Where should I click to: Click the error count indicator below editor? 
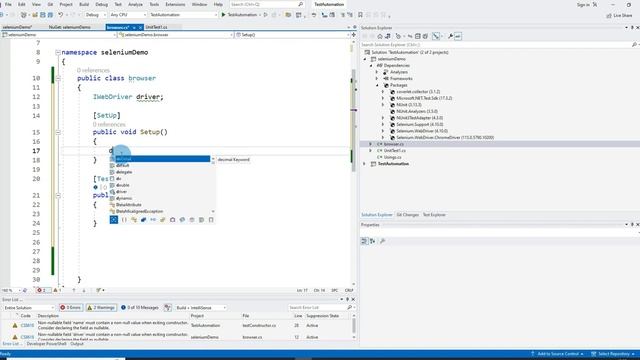[43, 290]
